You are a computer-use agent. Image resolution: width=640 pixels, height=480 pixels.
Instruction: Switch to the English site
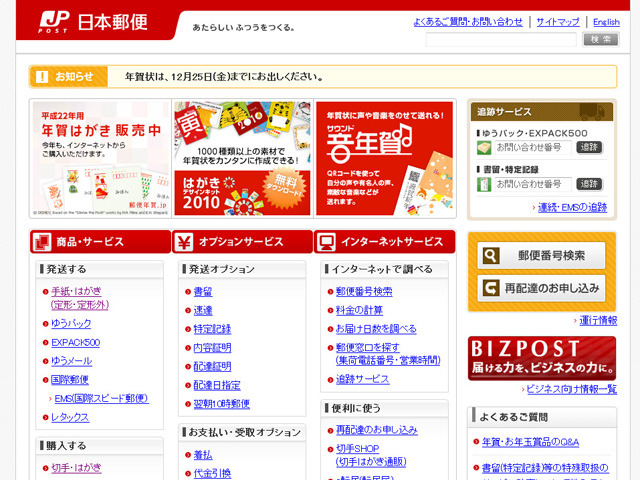(606, 22)
